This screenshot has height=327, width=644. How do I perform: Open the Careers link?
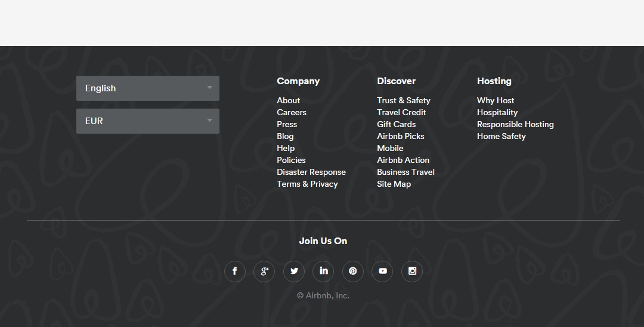click(292, 112)
